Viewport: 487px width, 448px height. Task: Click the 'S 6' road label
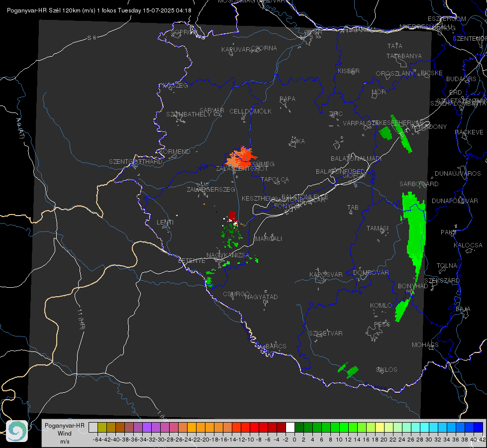(x=92, y=38)
